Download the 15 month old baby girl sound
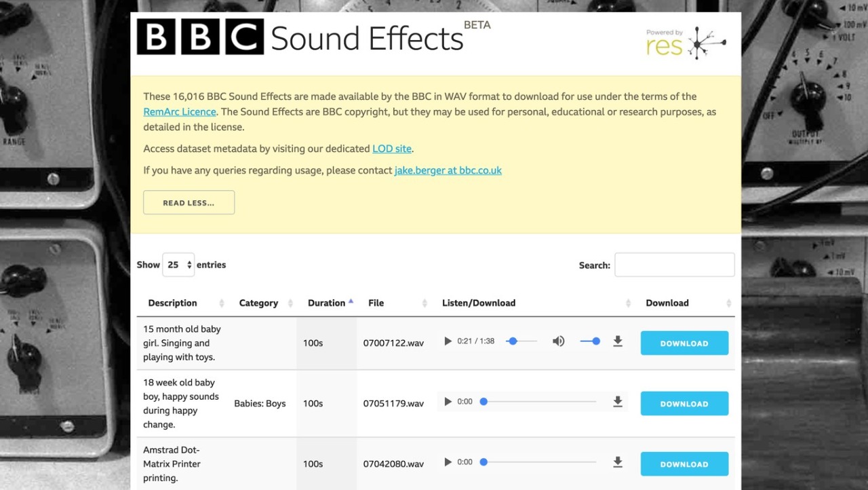Image resolution: width=868 pixels, height=490 pixels. coord(684,343)
